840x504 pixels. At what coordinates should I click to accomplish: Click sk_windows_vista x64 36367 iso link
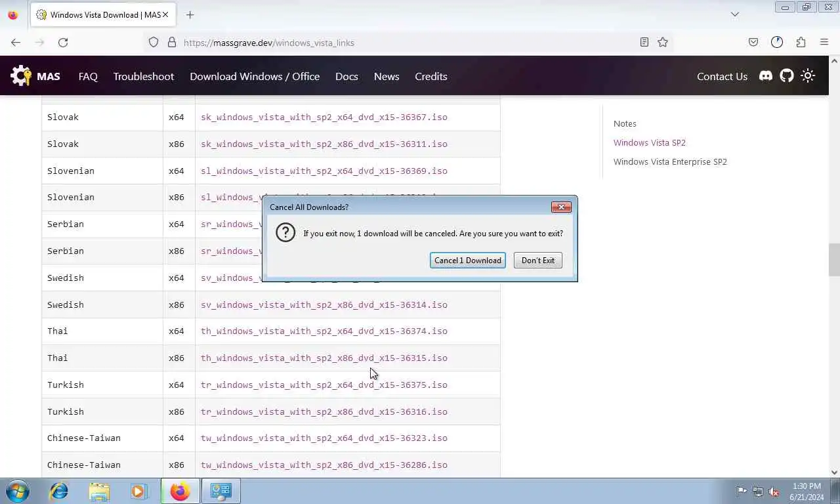tap(324, 117)
